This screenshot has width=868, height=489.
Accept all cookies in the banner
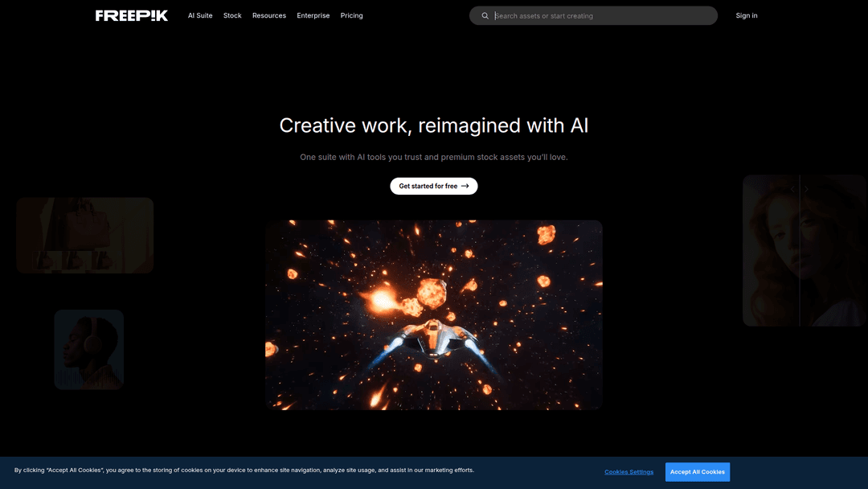click(x=697, y=472)
